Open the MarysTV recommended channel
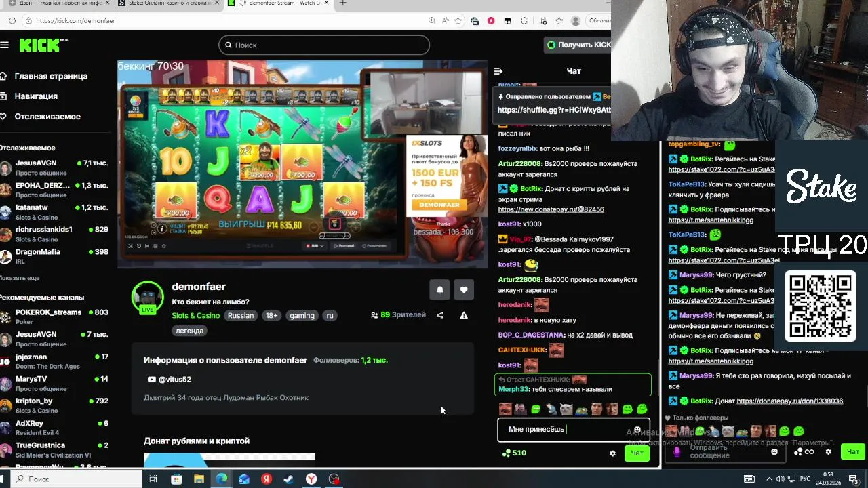 pos(54,383)
